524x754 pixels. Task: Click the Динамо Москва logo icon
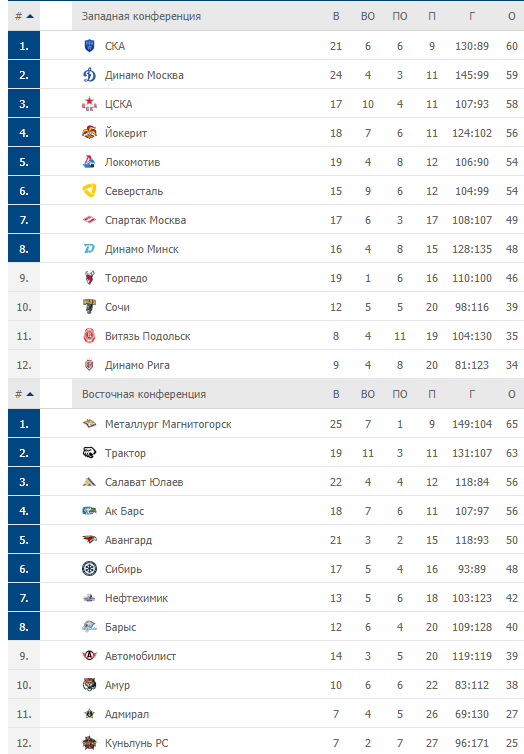pos(89,75)
